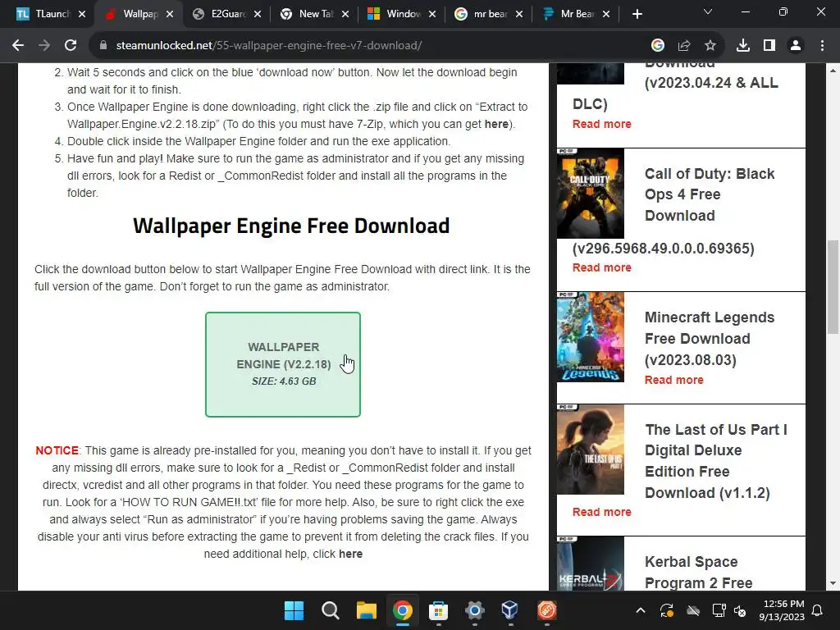Click the Call of Duty cover thumbnail
The image size is (840, 630).
coord(591,194)
